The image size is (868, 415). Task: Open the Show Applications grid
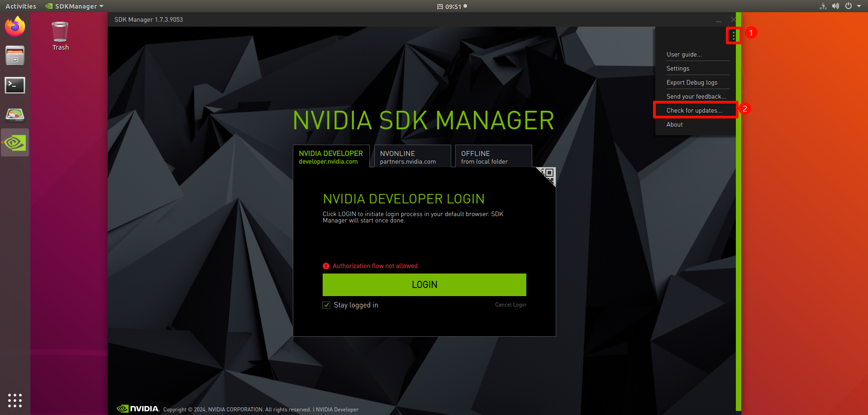(15, 400)
